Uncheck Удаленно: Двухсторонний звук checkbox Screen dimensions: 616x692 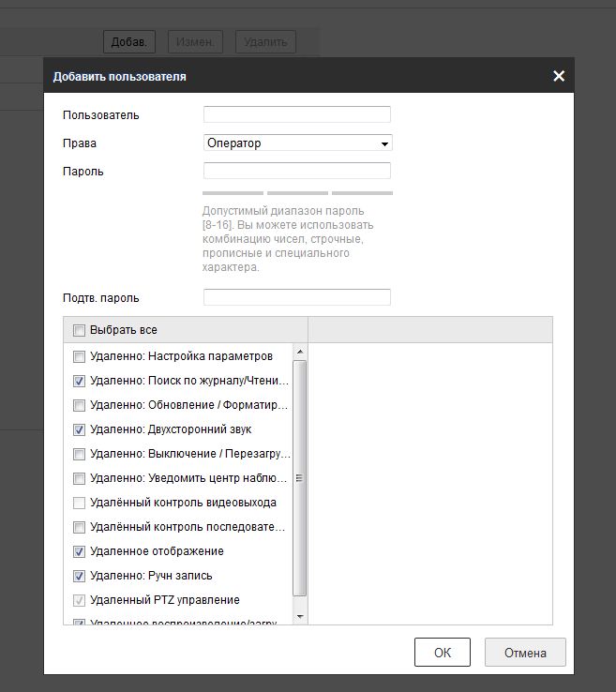click(79, 429)
